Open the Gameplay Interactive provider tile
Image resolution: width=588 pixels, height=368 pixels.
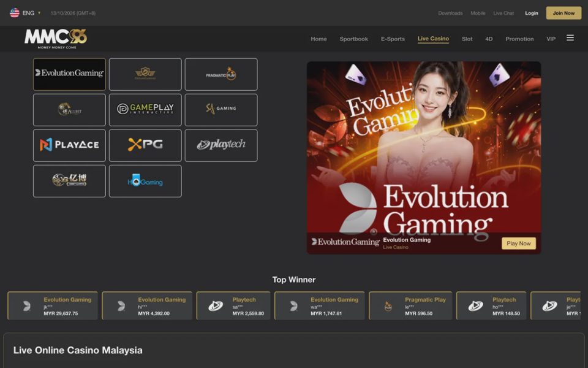[145, 110]
